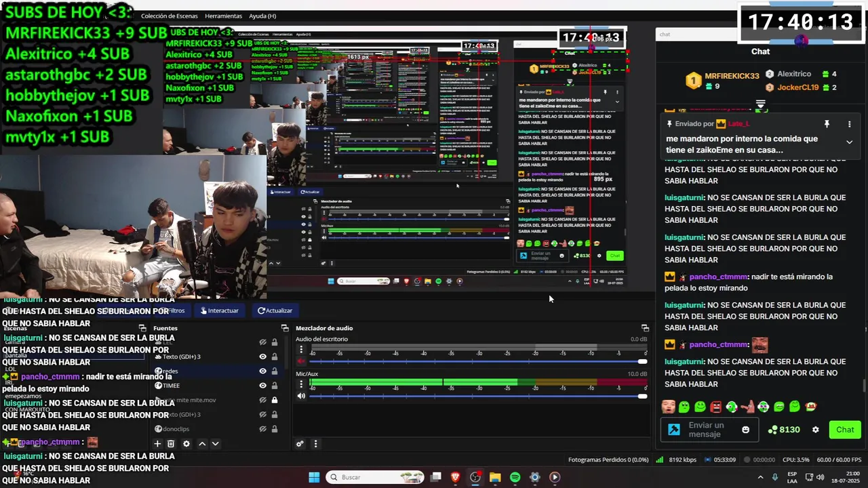
Task: Open the Mic/Aux three-dot options menu
Action: coord(301,384)
